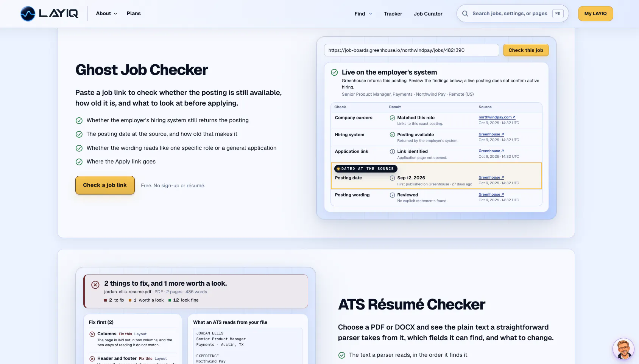
Task: Click the check icon beside Where the Apply link goes
Action: point(79,162)
